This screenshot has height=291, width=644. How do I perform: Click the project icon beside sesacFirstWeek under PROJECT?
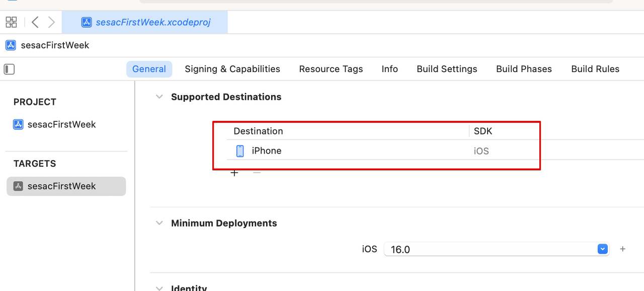(18, 124)
